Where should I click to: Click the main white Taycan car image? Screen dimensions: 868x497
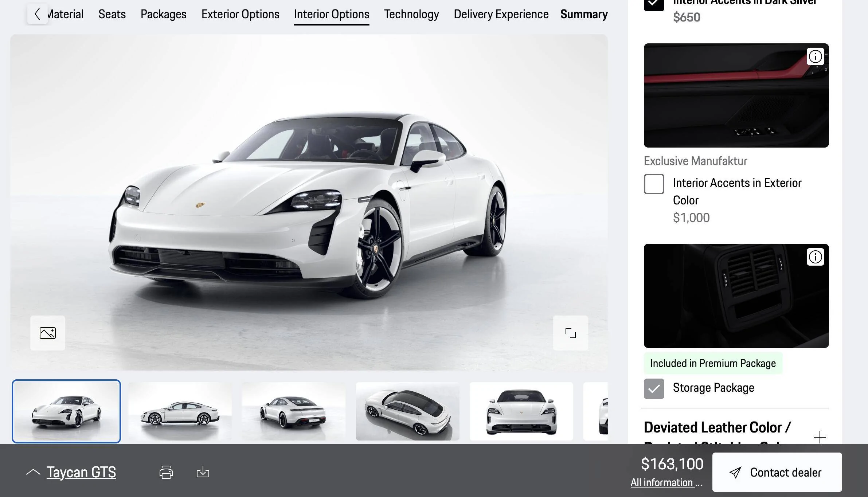coord(309,203)
